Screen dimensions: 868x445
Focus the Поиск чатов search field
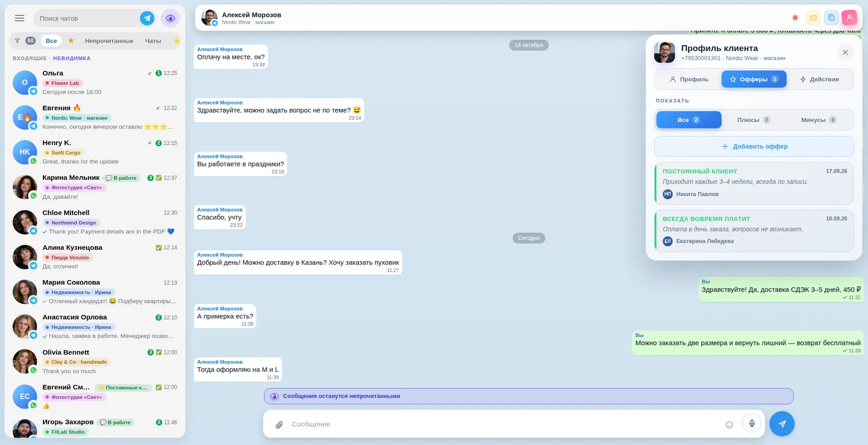87,18
